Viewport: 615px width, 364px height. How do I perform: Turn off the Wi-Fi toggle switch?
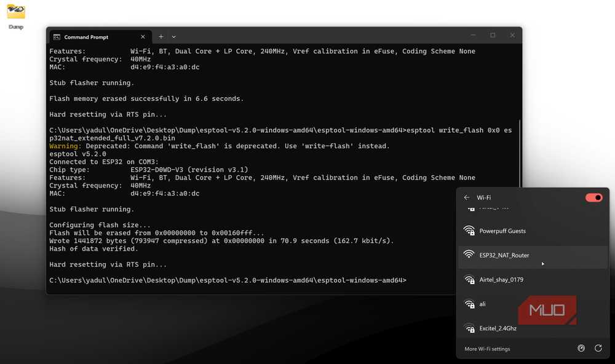[x=594, y=198]
